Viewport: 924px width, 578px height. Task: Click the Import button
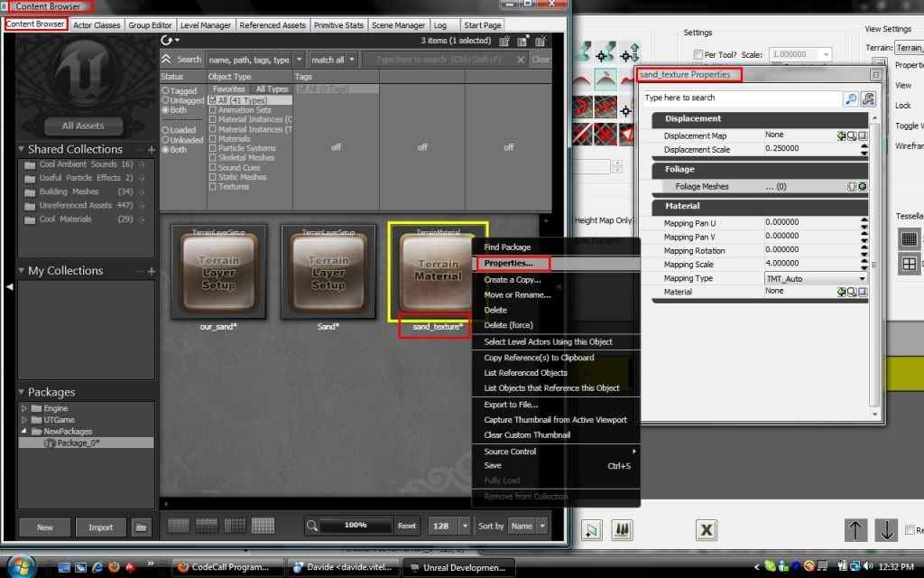tap(101, 527)
